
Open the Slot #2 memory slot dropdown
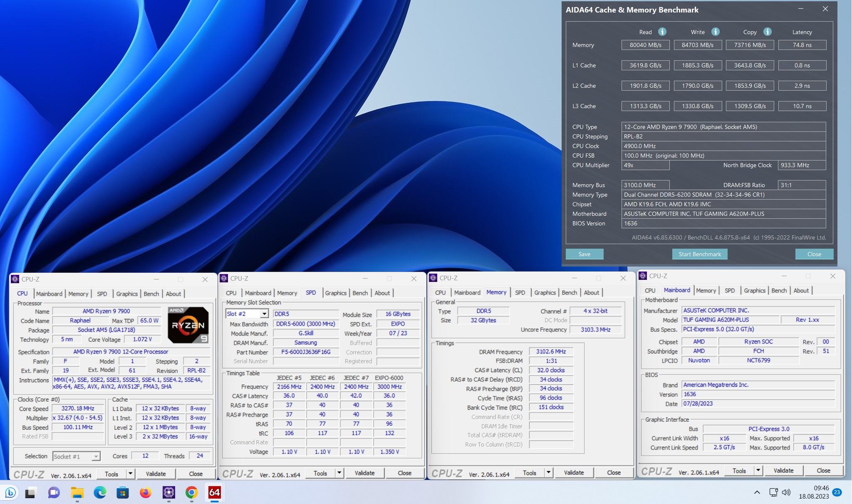(x=264, y=314)
